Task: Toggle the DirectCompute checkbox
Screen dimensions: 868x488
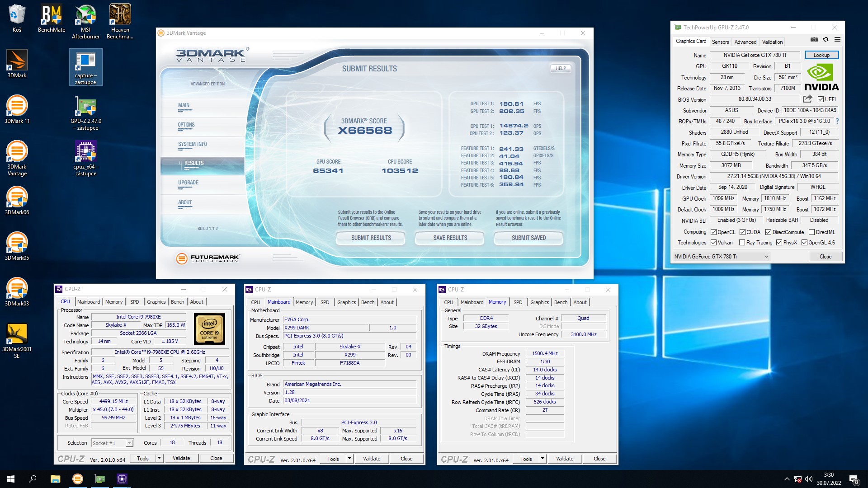Action: pyautogui.click(x=768, y=232)
